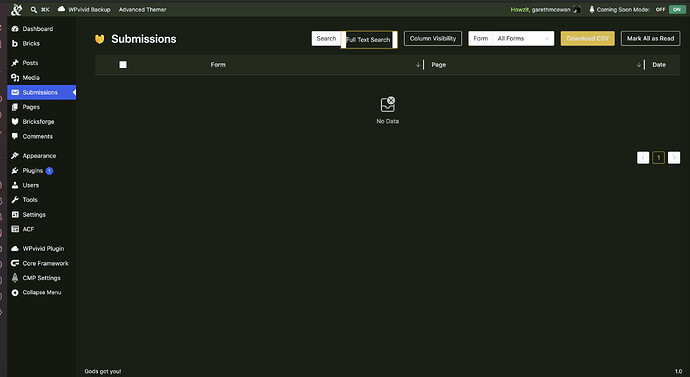Click the Plugins update count badge
The width and height of the screenshot is (690, 377).
pyautogui.click(x=49, y=171)
